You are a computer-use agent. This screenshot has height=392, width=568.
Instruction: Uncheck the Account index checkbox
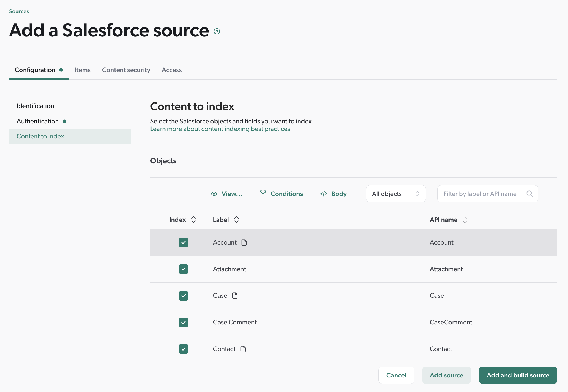point(183,242)
